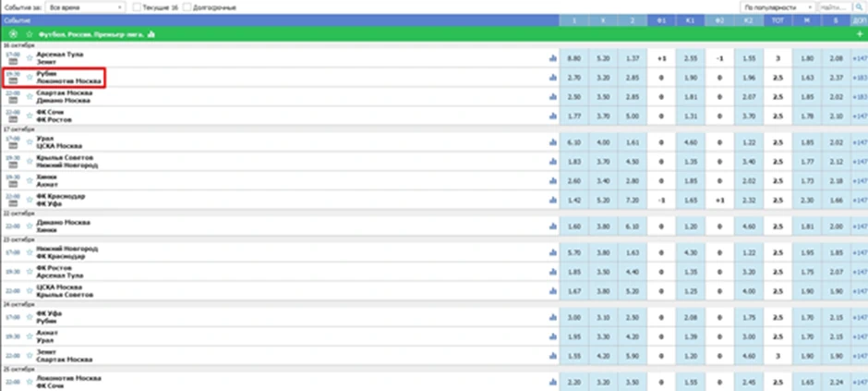Expand additional bets for Зенит – Спартак Москва
The image size is (868, 391).
coord(860,356)
